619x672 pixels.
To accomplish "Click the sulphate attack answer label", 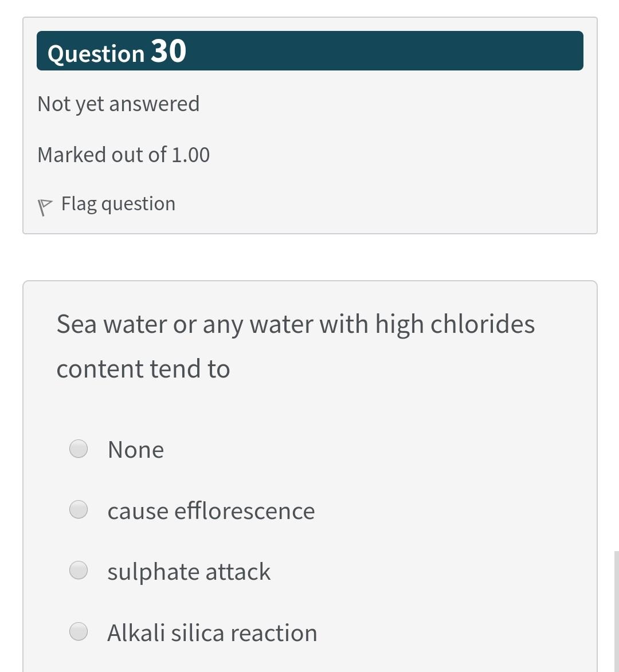I will [x=189, y=572].
